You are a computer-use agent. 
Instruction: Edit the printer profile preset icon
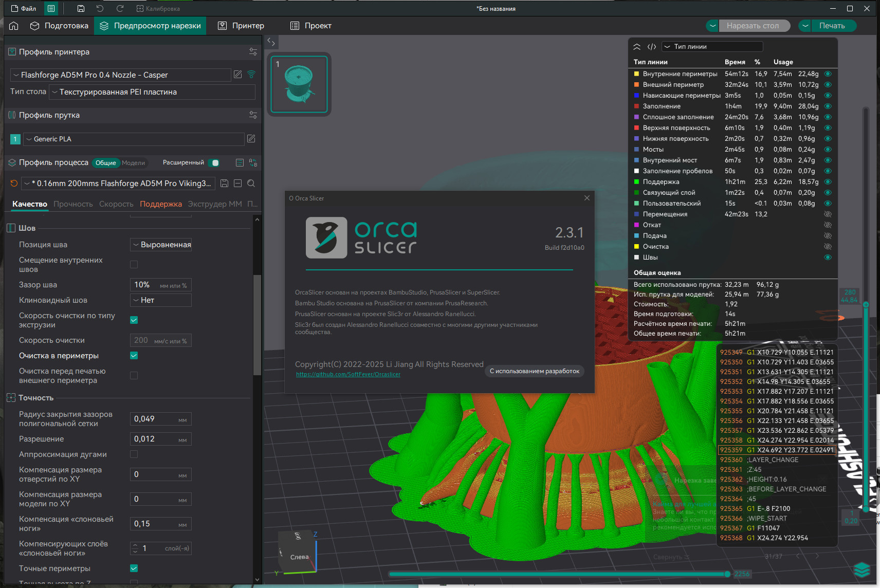click(x=237, y=75)
